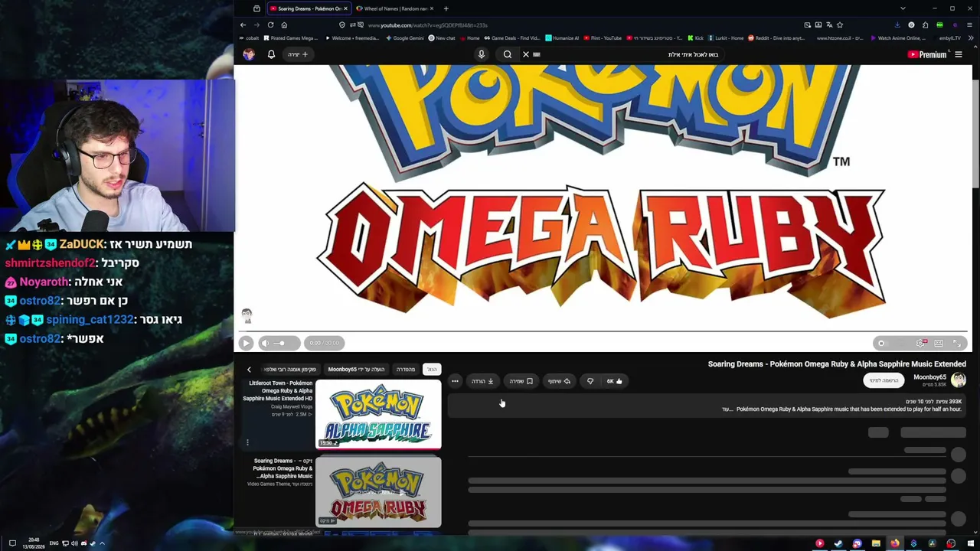Open the ENG language switcher
Screen dimensions: 980x551
pos(54,543)
